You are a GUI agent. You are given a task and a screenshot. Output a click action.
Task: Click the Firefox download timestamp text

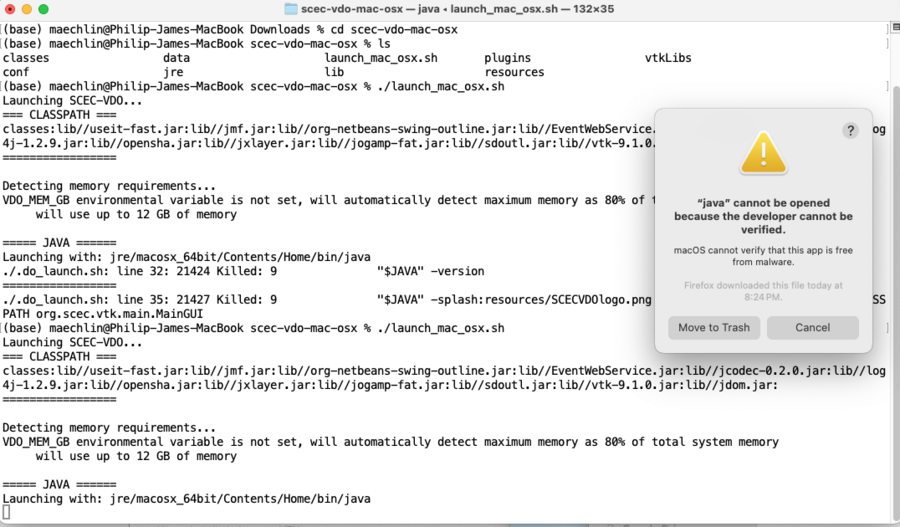[762, 292]
